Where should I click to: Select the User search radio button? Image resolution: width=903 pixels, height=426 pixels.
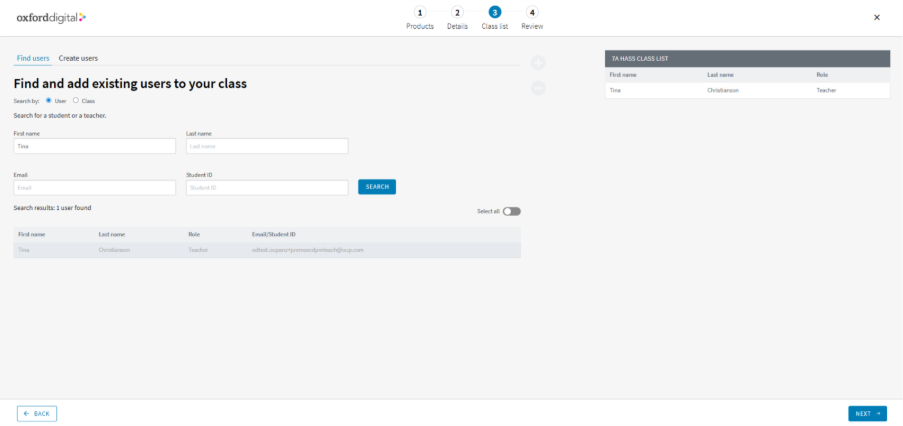pyautogui.click(x=49, y=101)
